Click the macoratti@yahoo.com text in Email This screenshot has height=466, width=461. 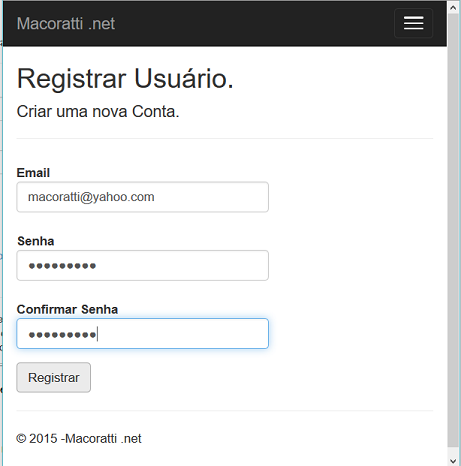point(91,197)
